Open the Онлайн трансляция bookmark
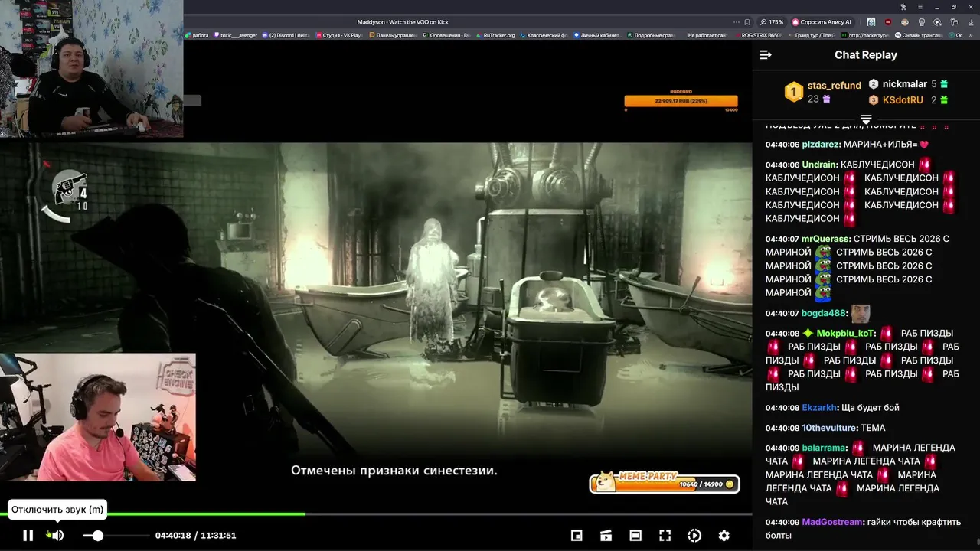Screen dimensions: 980x551 [920, 35]
